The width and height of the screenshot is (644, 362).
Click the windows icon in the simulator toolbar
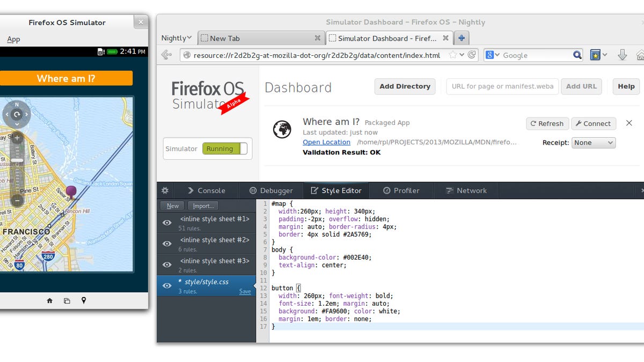(x=67, y=301)
